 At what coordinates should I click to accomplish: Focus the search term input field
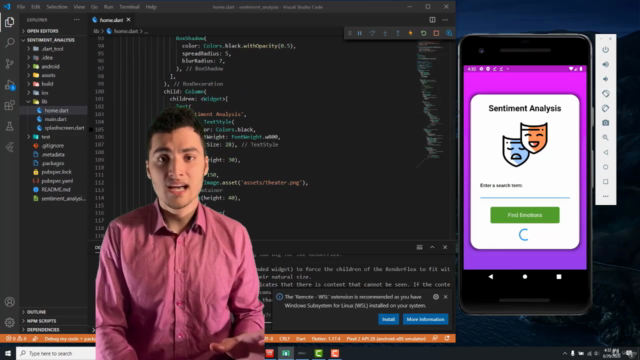tap(525, 194)
